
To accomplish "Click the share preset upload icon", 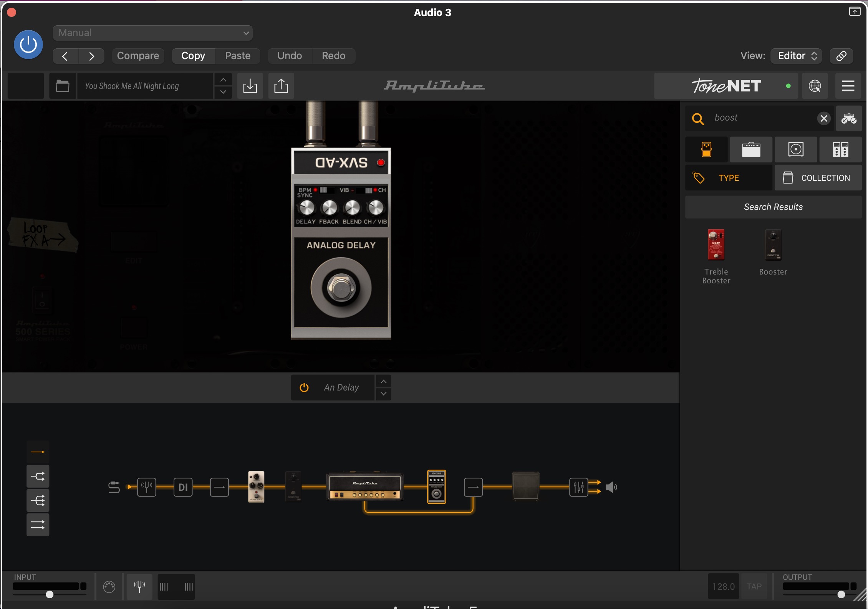I will pos(281,86).
